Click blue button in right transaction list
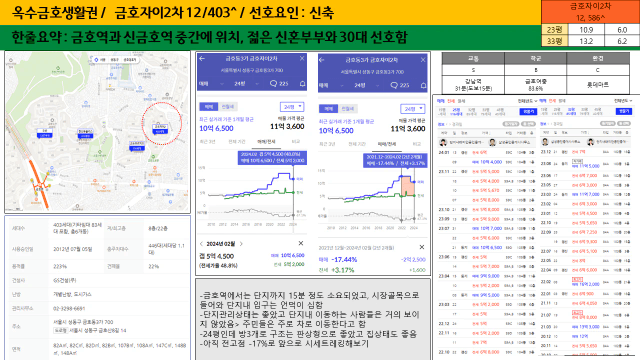Image resolution: width=640 pixels, height=360 pixels. tap(624, 111)
